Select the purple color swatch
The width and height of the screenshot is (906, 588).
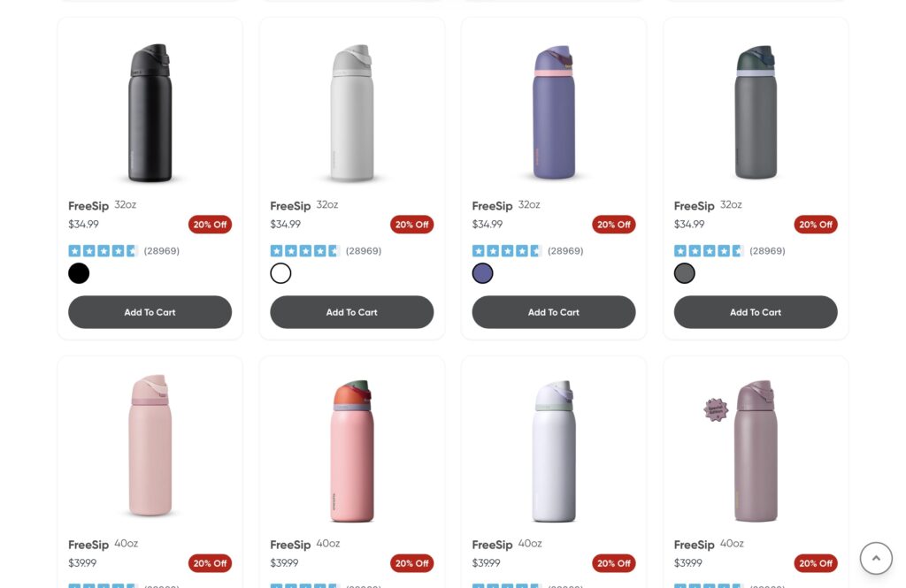tap(482, 273)
